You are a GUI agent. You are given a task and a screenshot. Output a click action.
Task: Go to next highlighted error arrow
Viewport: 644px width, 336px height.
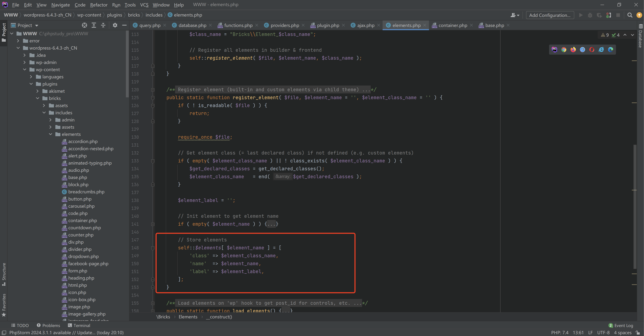click(632, 35)
